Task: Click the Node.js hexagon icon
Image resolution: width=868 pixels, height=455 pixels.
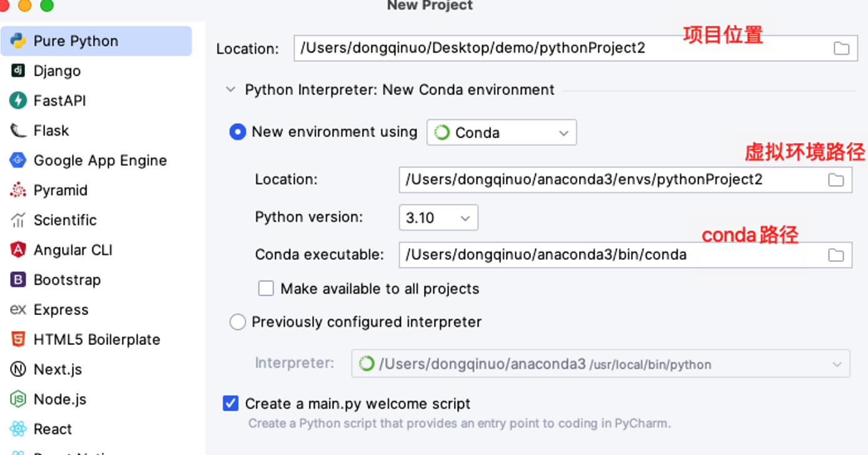Action: [x=18, y=399]
